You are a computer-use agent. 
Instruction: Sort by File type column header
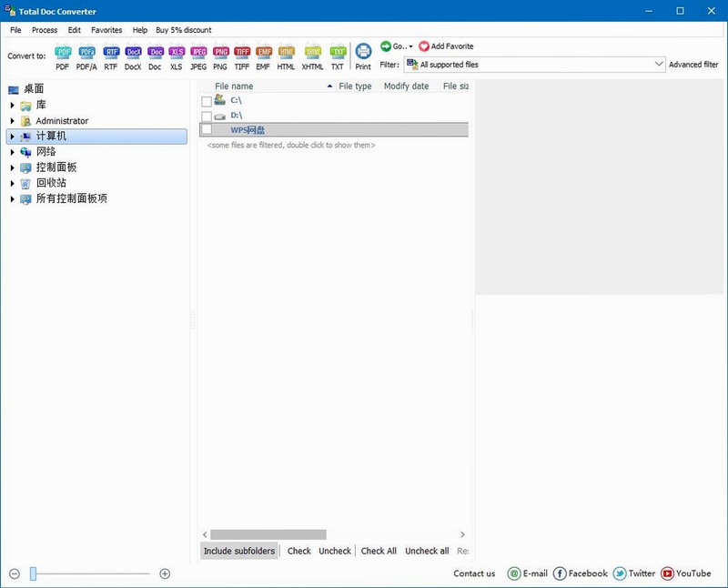355,86
